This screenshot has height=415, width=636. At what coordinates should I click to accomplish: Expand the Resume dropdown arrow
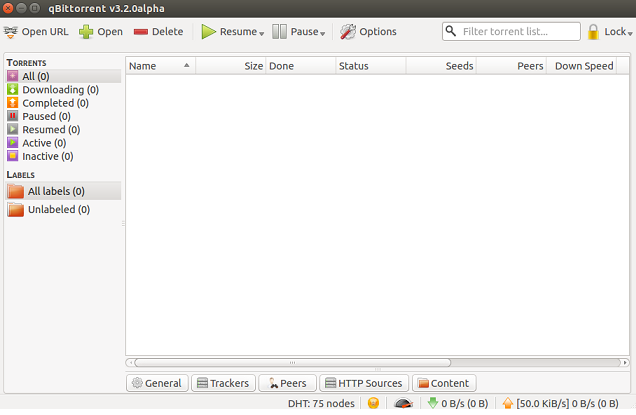pyautogui.click(x=262, y=34)
